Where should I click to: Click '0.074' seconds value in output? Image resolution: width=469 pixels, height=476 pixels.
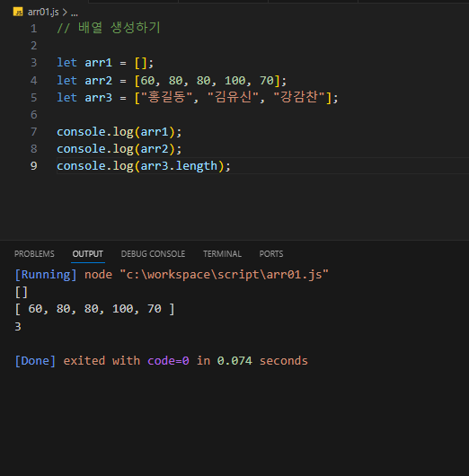pyautogui.click(x=234, y=361)
